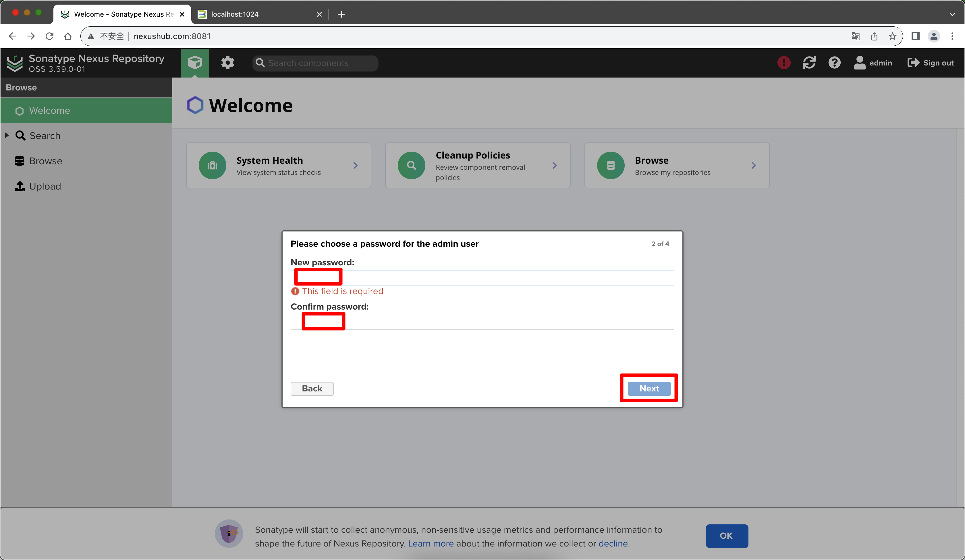This screenshot has width=965, height=560.
Task: Click Sign out
Action: pos(931,63)
